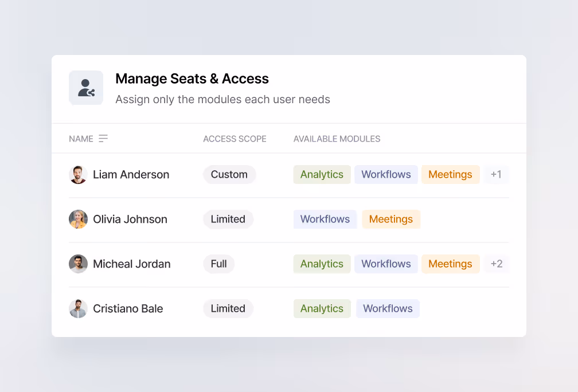
Task: Expand Liam Anderson's +1 more modules
Action: coord(496,175)
